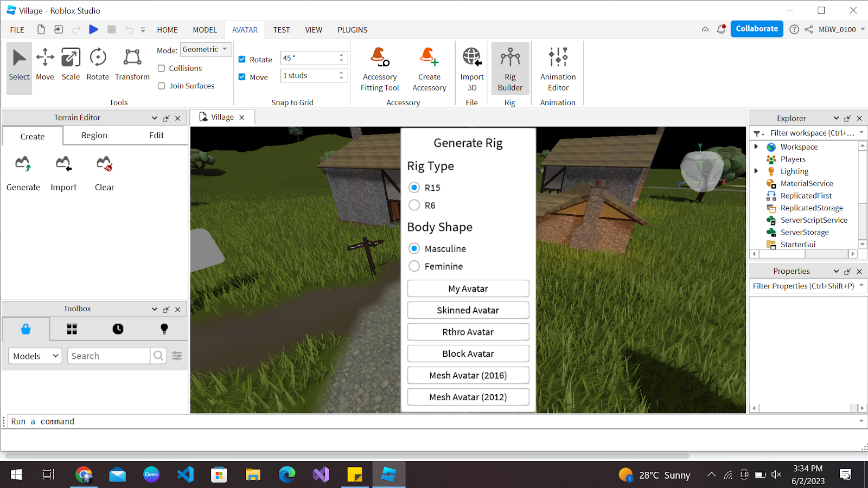
Task: Pick the Transform tool
Action: (x=132, y=65)
